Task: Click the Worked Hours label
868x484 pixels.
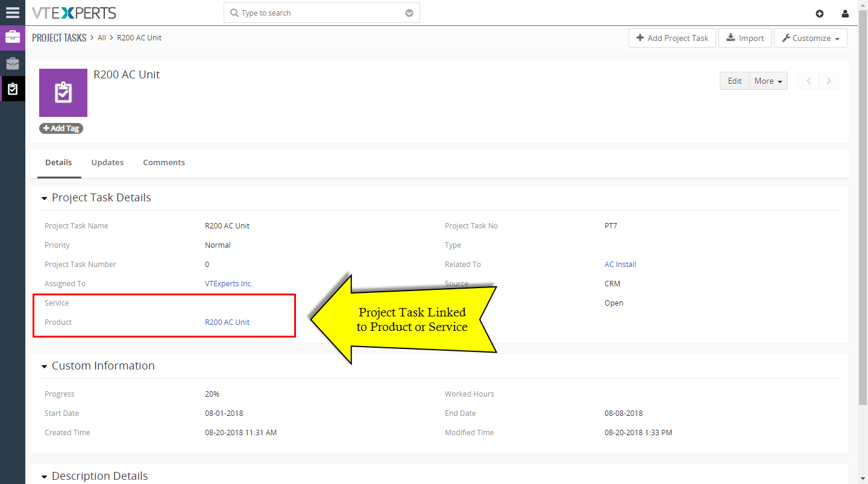Action: pos(469,394)
